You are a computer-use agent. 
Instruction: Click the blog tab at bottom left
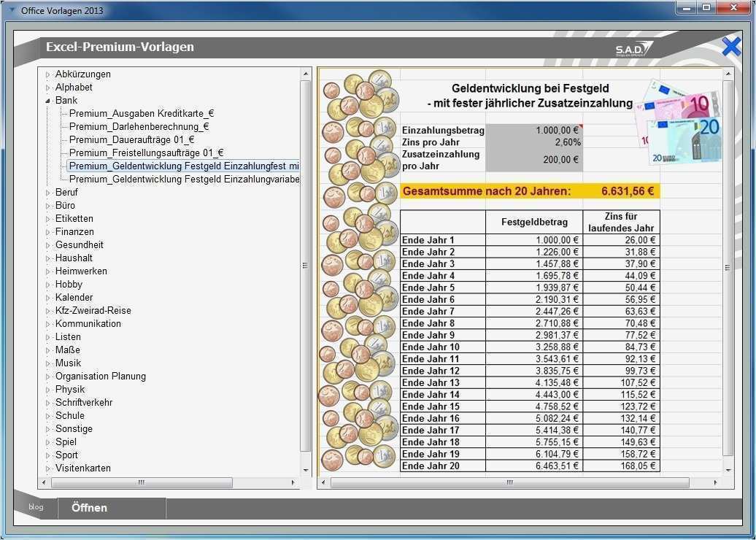(x=36, y=506)
